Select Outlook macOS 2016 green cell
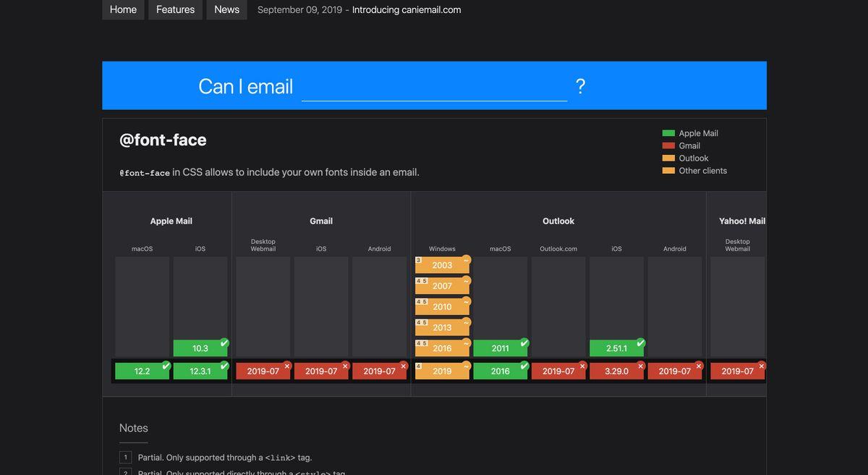Viewport: 868px width, 475px height. (x=501, y=371)
